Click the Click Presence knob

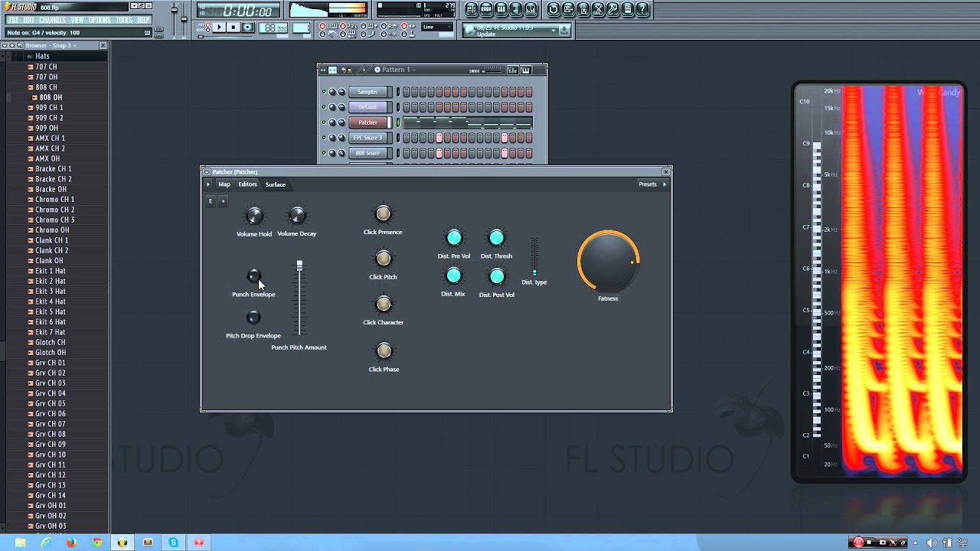tap(383, 214)
